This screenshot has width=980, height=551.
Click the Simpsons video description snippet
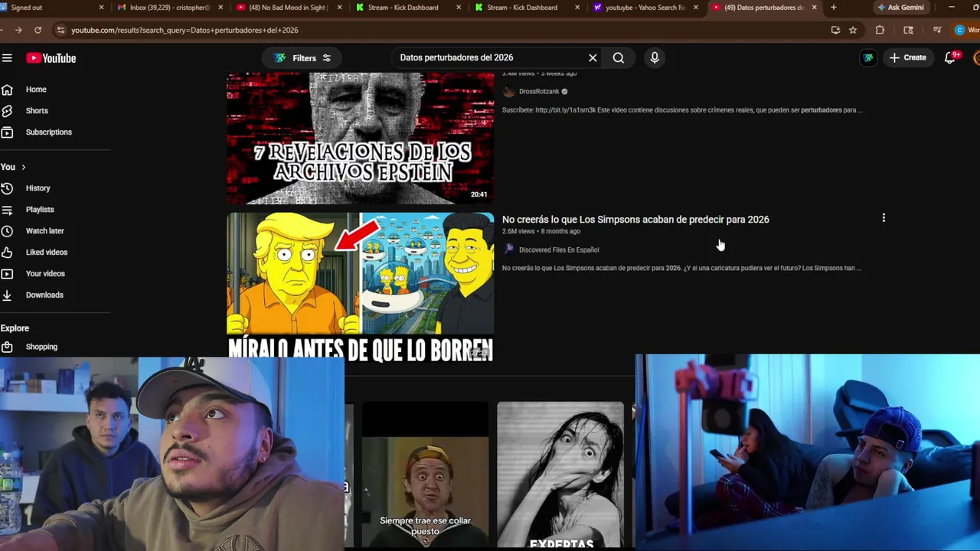point(681,269)
